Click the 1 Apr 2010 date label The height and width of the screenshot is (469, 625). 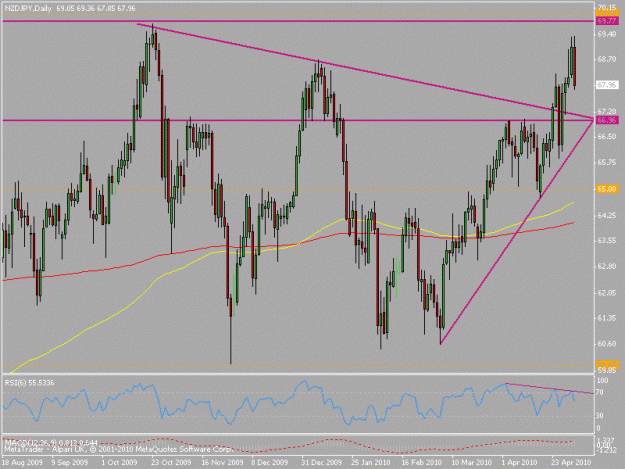(519, 463)
